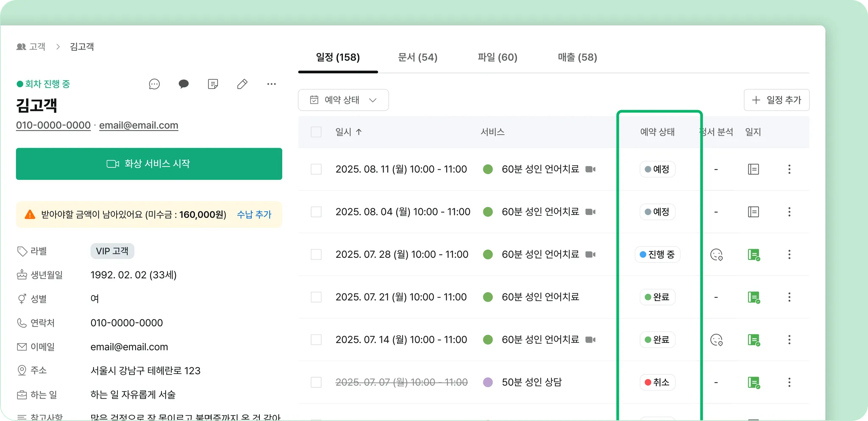Open journal icon for 2025. 08. 04 row
The image size is (868, 421).
(x=754, y=212)
